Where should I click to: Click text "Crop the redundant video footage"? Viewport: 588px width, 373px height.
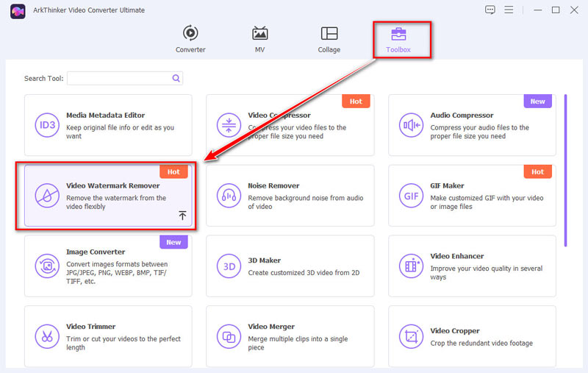click(x=481, y=344)
